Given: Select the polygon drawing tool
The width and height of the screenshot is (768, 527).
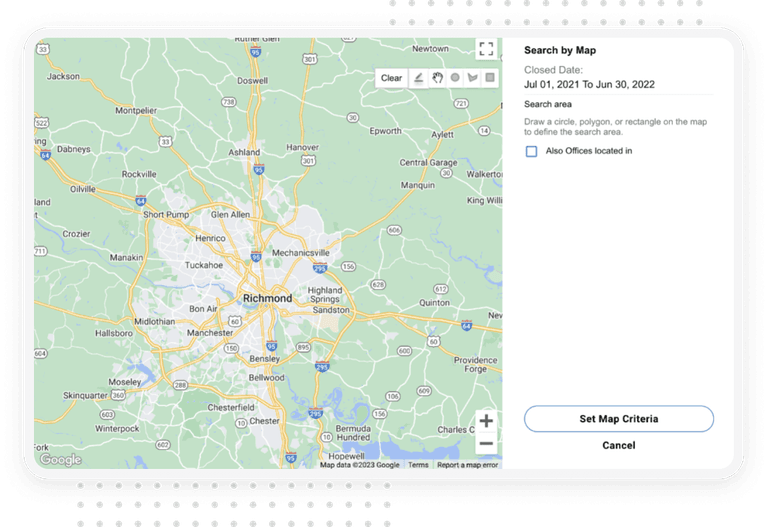Looking at the screenshot, I should click(x=473, y=78).
